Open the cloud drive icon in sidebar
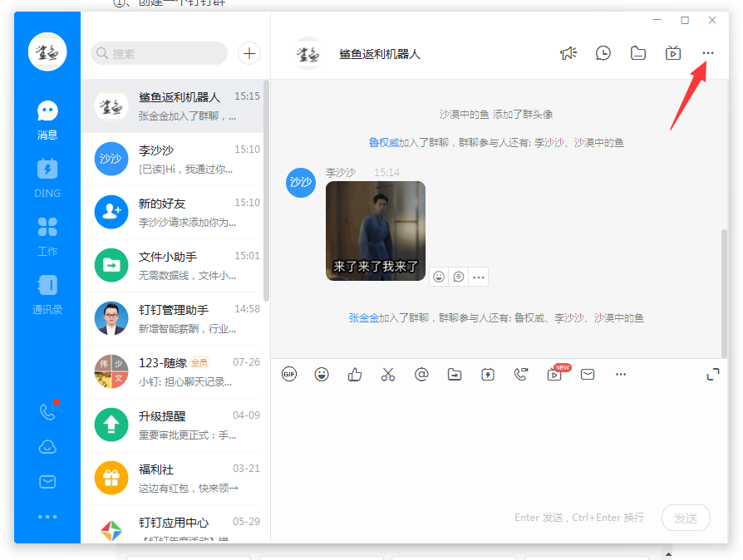Viewport: 743px width, 560px height. [47, 447]
